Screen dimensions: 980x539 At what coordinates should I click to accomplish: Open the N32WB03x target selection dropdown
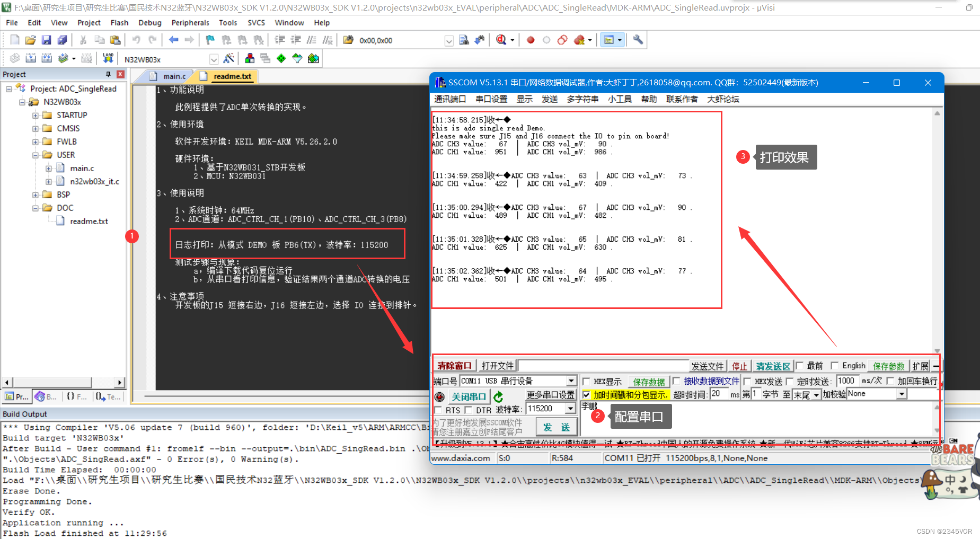click(214, 59)
